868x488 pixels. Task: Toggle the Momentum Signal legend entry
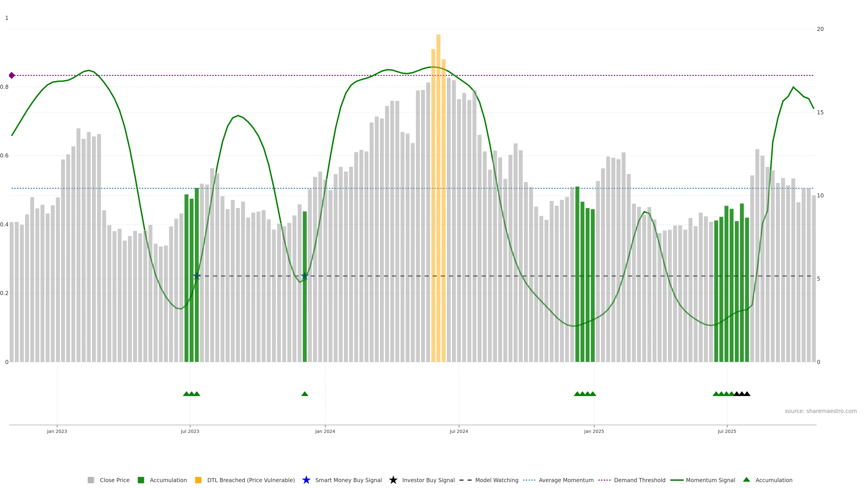pyautogui.click(x=710, y=480)
